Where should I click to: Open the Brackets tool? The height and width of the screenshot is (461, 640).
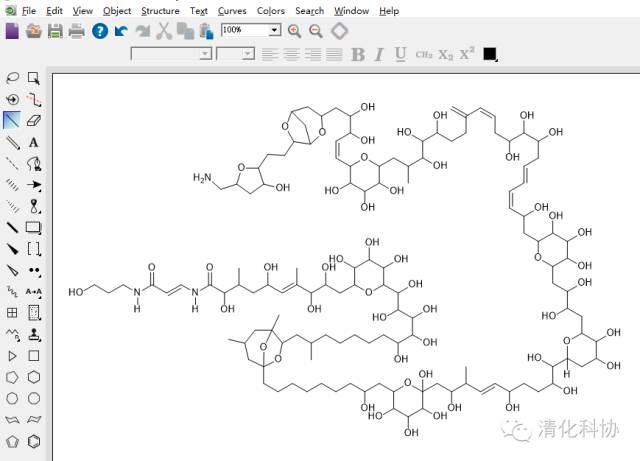[34, 249]
